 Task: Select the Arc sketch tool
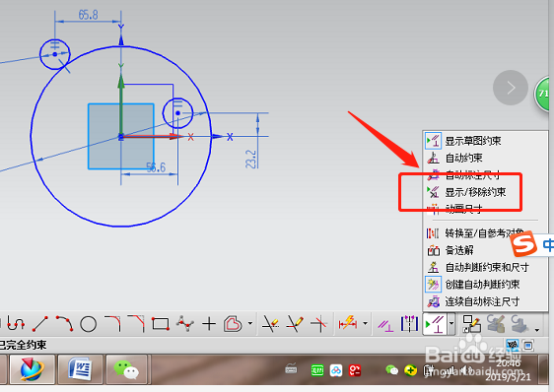pos(64,323)
